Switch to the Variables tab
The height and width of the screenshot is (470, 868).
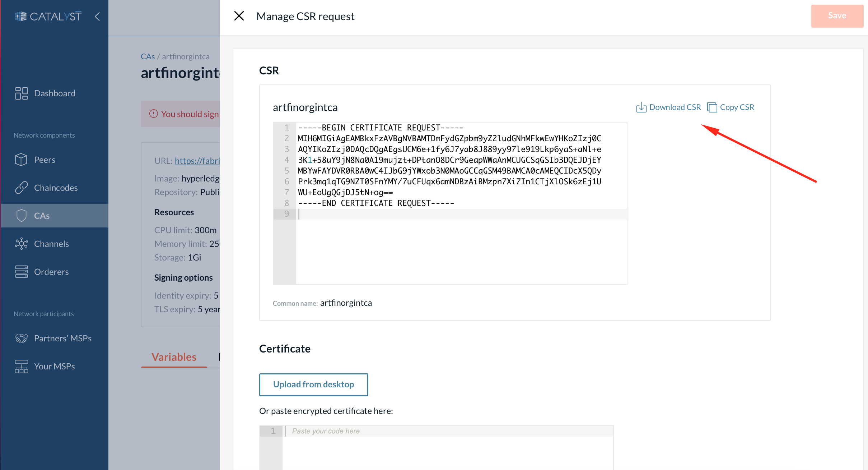click(174, 356)
